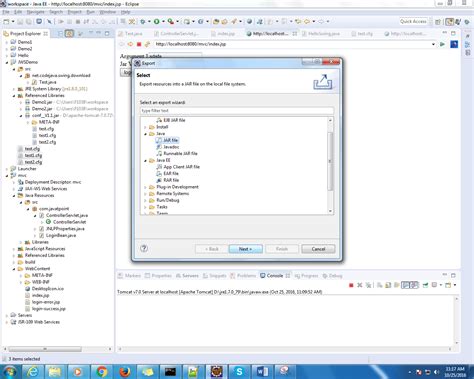Open the Project menu
The height and width of the screenshot is (379, 474).
(75, 12)
